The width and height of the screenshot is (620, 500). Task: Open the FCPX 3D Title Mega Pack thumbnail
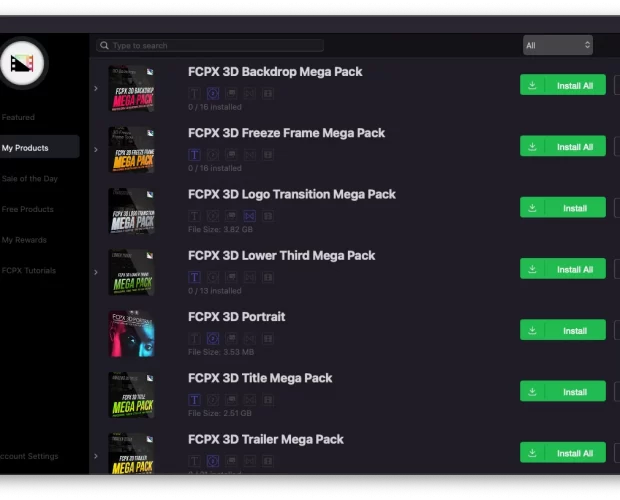[x=132, y=395]
